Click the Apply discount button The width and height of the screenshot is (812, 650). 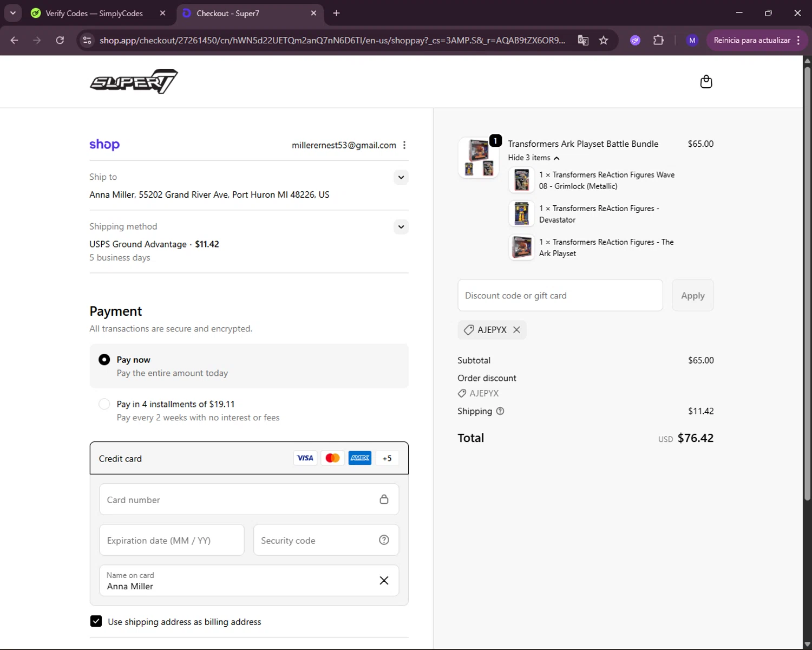(693, 295)
